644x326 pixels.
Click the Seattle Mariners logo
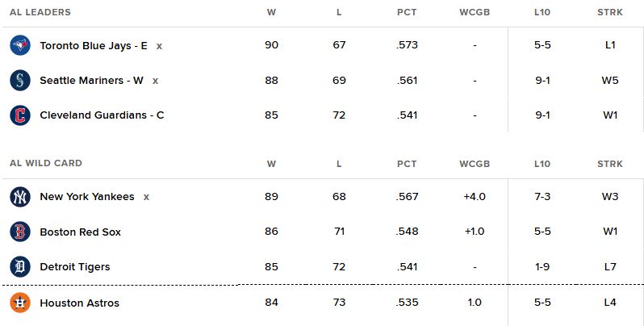tap(20, 80)
